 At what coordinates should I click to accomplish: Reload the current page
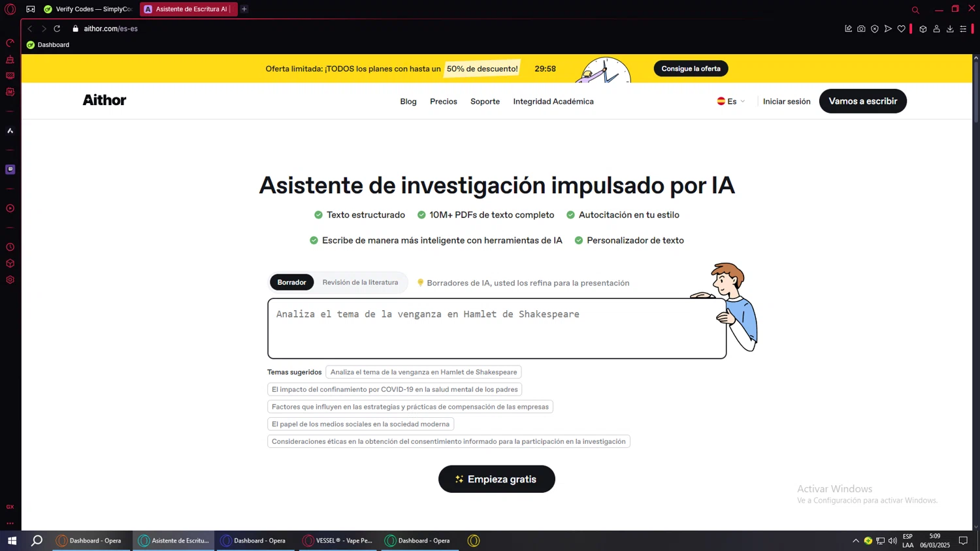coord(57,29)
